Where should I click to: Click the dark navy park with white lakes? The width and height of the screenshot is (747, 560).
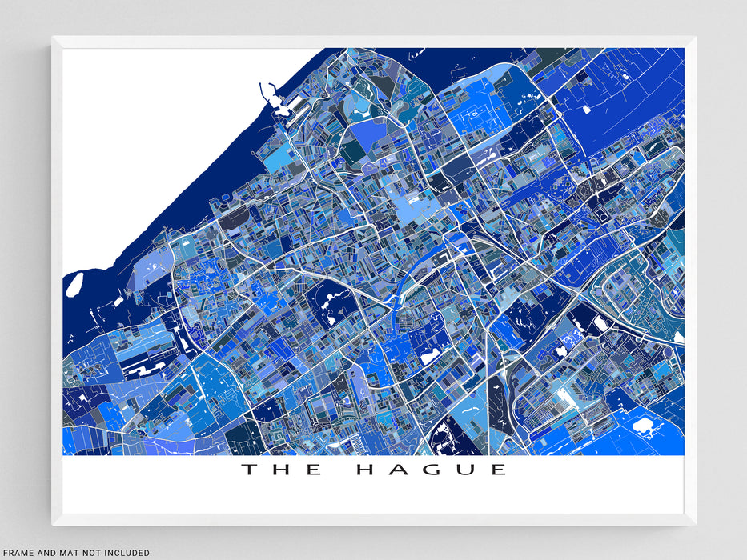click(x=330, y=304)
